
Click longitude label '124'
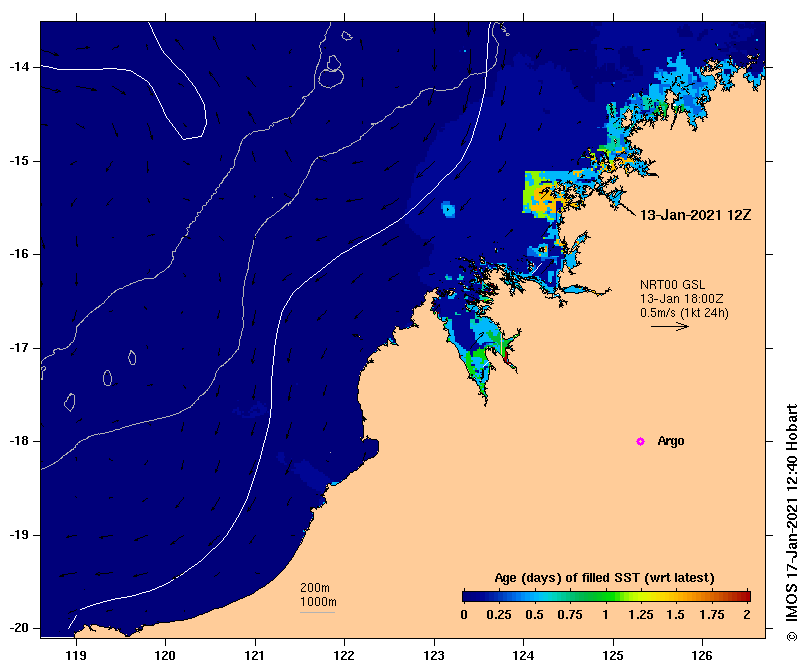click(523, 655)
